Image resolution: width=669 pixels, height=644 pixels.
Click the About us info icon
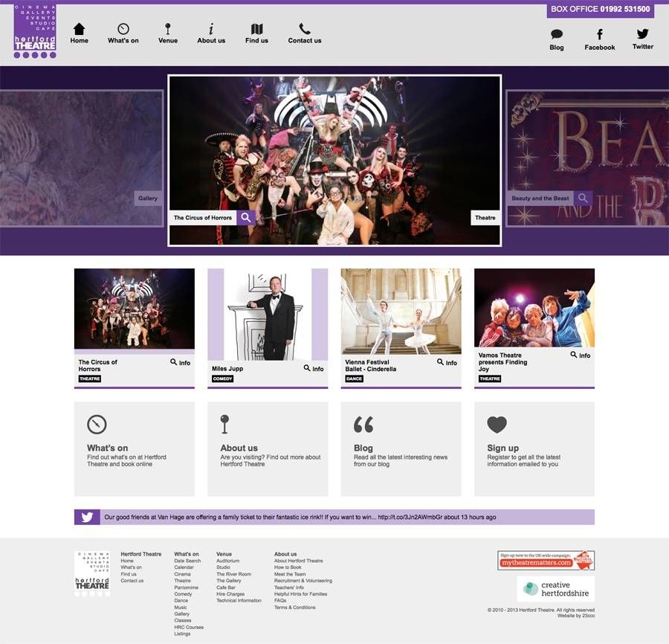211,28
